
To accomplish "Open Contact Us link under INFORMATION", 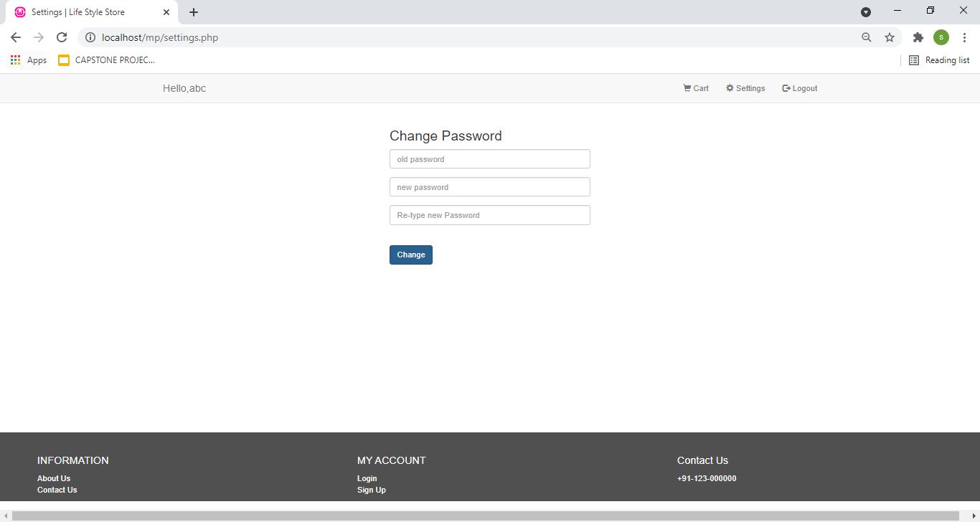I will 57,490.
